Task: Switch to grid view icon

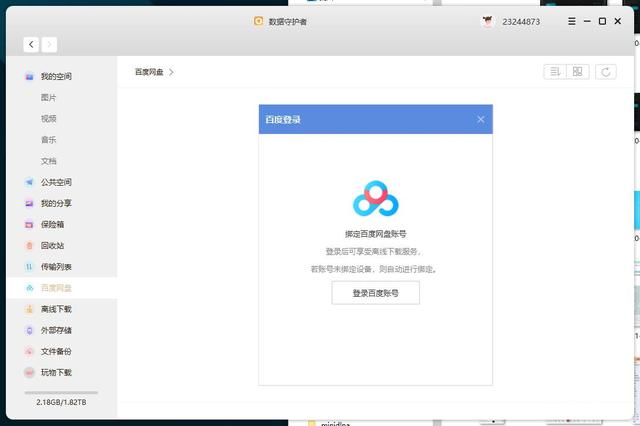Action: click(578, 72)
